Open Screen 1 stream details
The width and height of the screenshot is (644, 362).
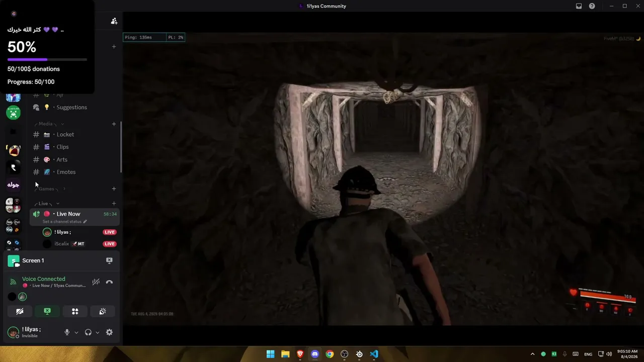click(x=33, y=260)
